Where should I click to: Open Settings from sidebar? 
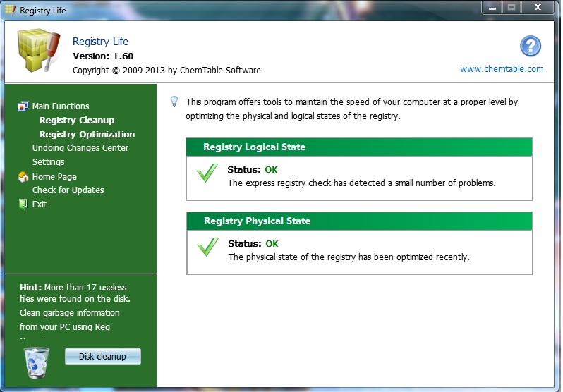pyautogui.click(x=49, y=162)
